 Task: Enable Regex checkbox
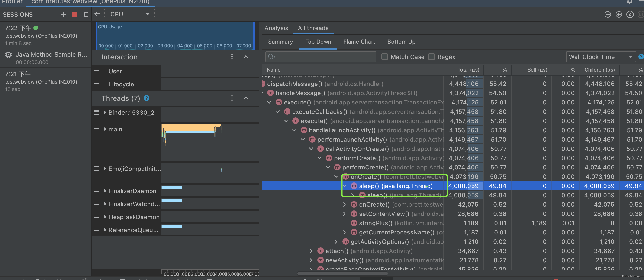431,57
